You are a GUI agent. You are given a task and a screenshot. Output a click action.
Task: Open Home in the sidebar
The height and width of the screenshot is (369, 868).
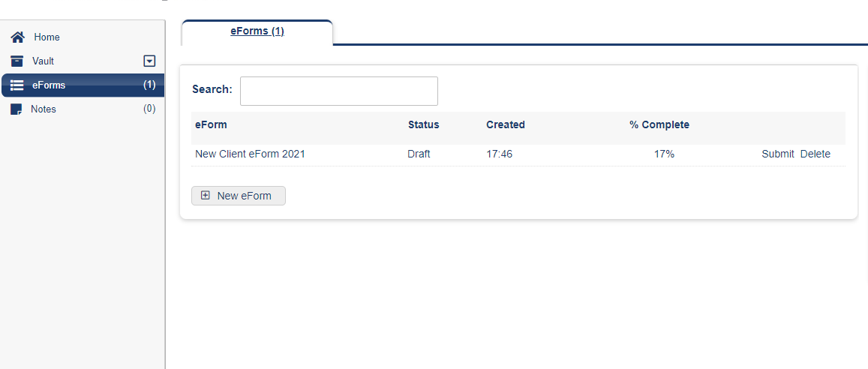click(47, 37)
